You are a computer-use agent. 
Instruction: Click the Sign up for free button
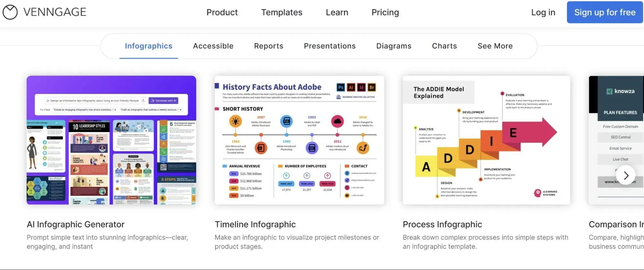(x=605, y=12)
